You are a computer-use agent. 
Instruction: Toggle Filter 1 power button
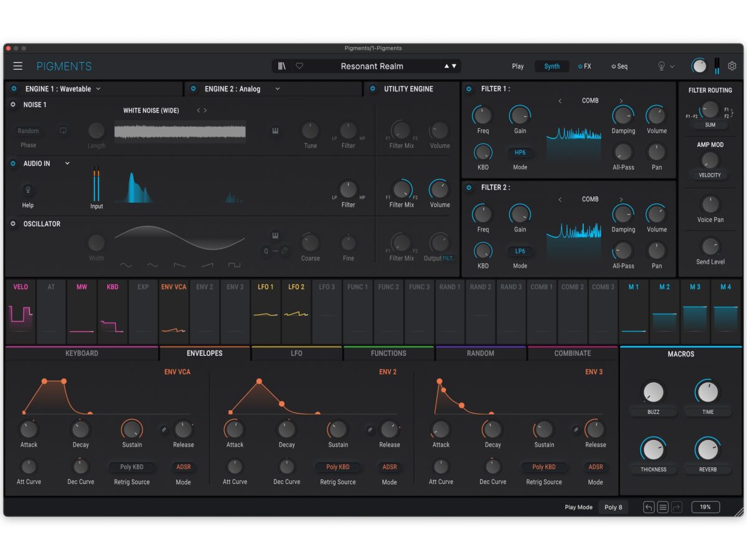click(x=469, y=89)
